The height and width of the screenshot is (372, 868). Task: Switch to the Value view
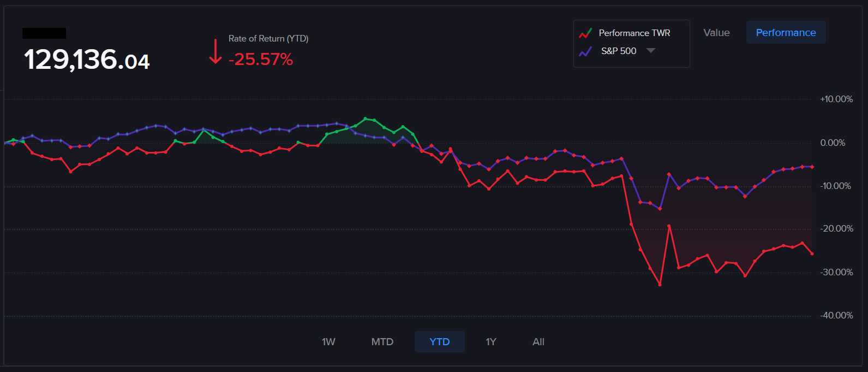(716, 33)
